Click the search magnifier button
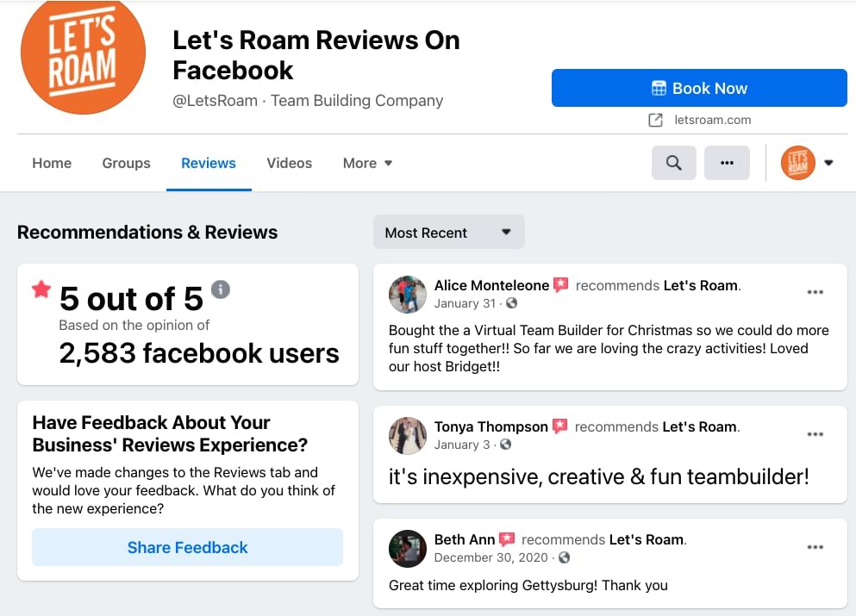 pyautogui.click(x=673, y=163)
